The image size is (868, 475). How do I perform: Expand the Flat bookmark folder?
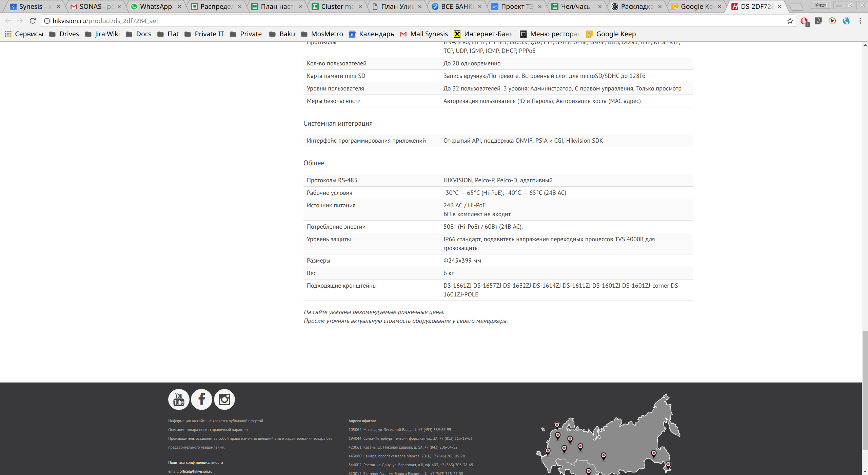[x=168, y=34]
